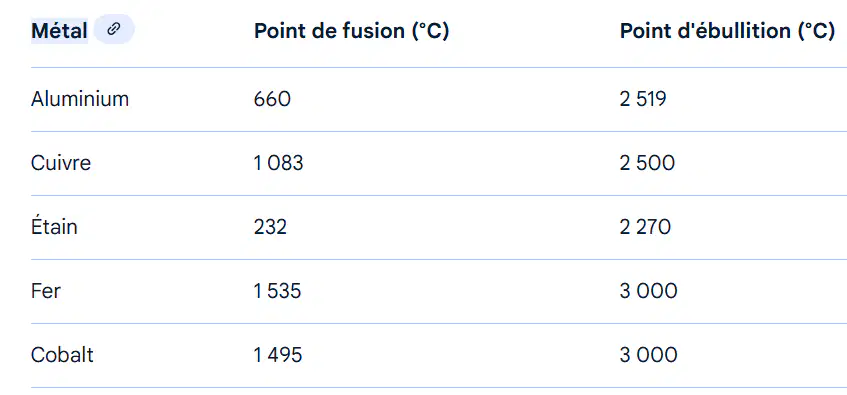The height and width of the screenshot is (395, 847).
Task: Click the Point d'ébullition (°C) header
Action: point(727,31)
